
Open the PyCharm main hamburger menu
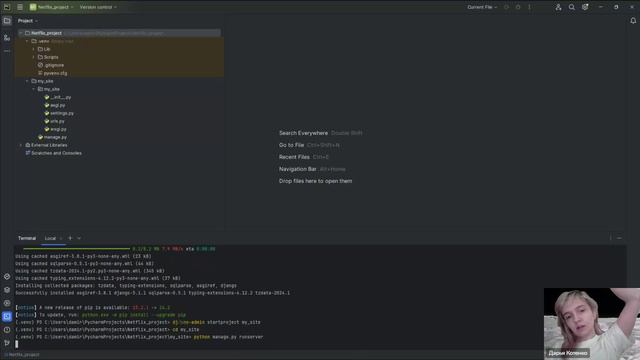[x=20, y=7]
